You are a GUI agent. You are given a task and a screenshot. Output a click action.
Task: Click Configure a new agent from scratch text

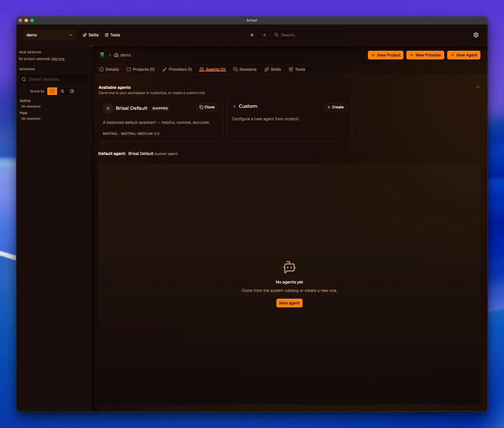(x=266, y=119)
